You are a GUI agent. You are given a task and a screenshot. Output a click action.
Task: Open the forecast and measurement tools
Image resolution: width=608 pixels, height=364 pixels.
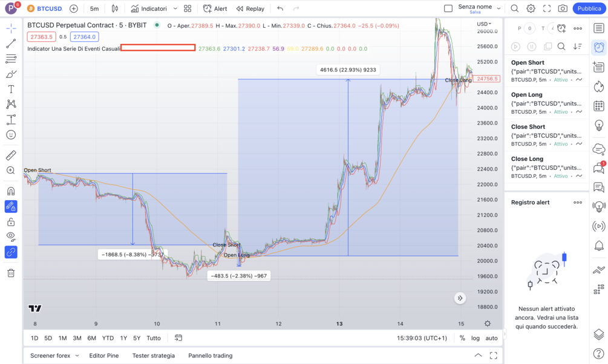click(11, 119)
